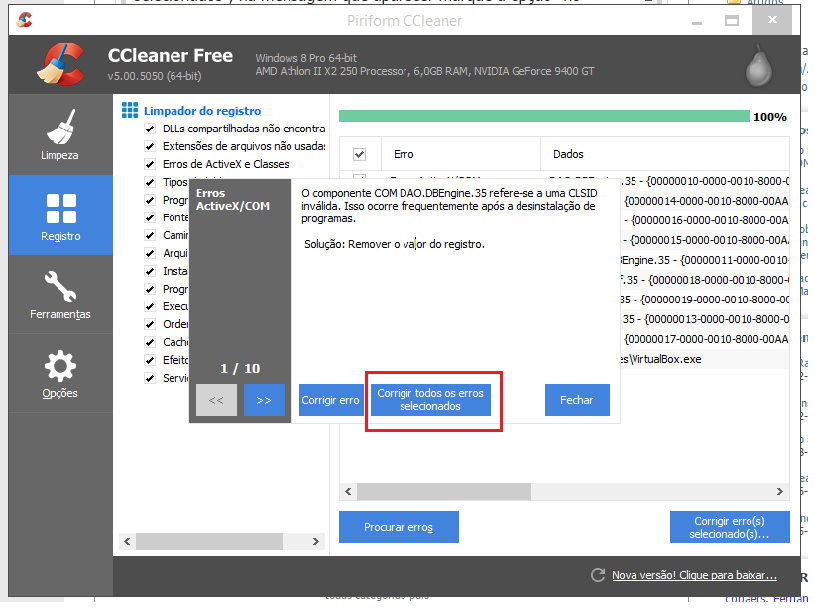Click the CCleaner logo in header

pyautogui.click(x=61, y=64)
